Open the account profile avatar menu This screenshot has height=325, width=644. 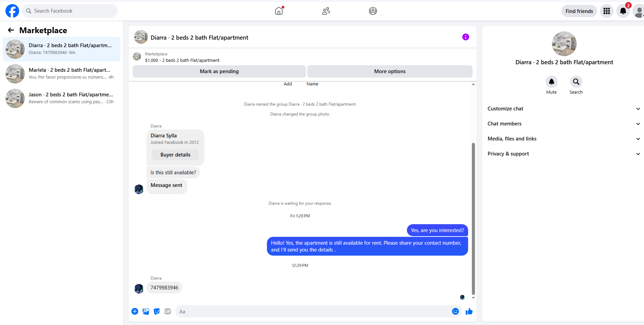pyautogui.click(x=639, y=11)
